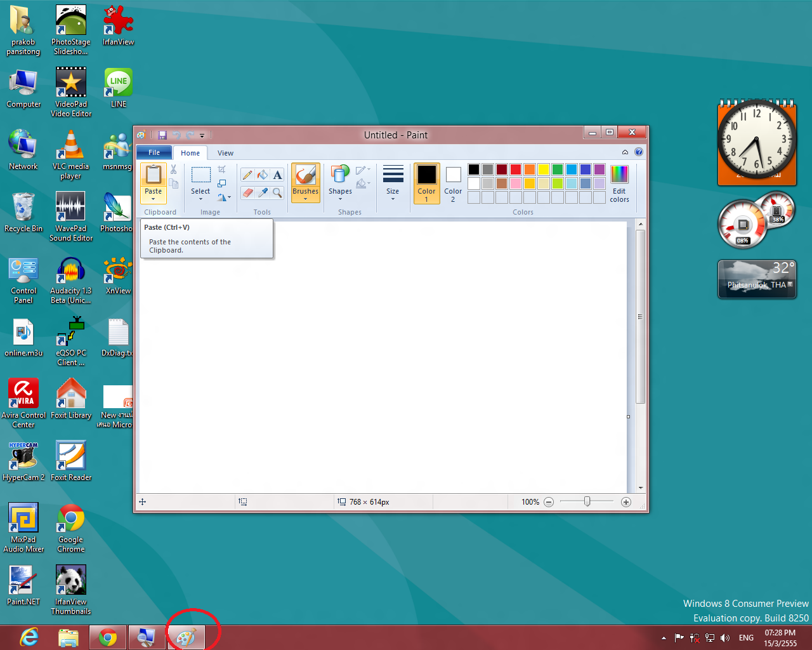Open the Rotate options dropdown
Screen dimensions: 812x650
[x=223, y=197]
